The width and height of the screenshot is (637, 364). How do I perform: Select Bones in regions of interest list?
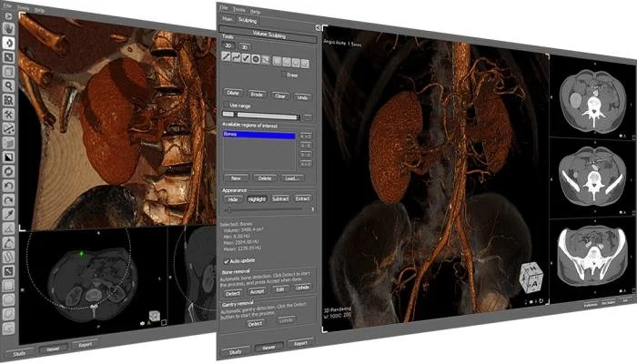click(x=259, y=135)
